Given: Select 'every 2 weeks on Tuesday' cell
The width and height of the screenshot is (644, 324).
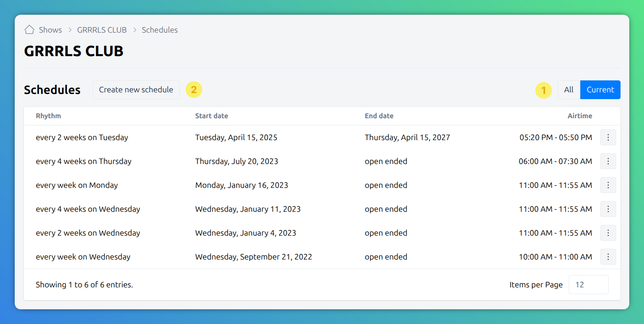Looking at the screenshot, I should pos(82,137).
